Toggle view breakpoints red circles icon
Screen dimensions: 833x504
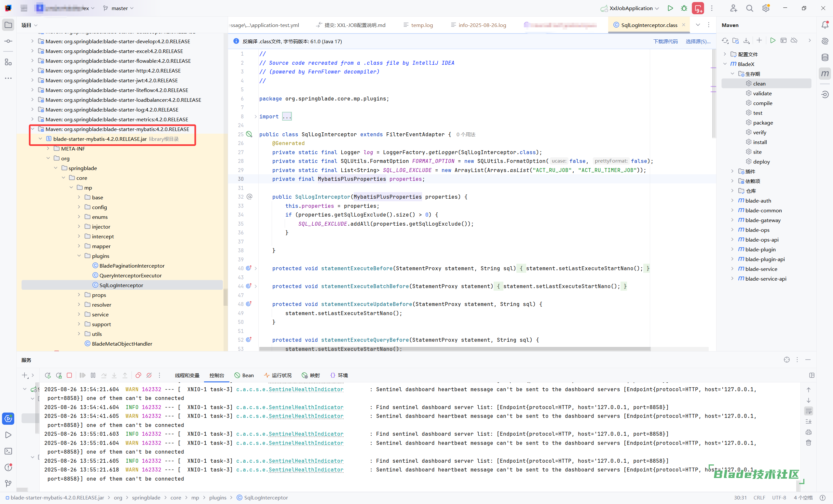pos(138,375)
